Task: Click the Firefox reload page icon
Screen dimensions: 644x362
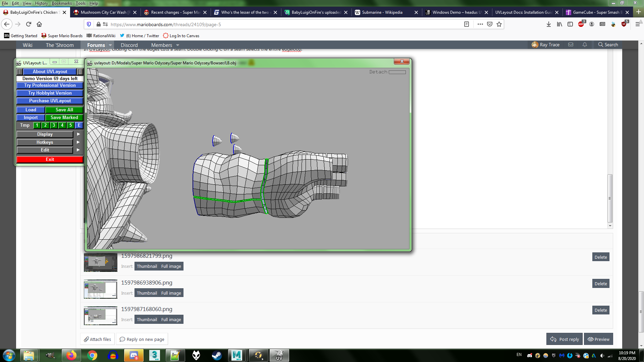Action: (x=29, y=24)
